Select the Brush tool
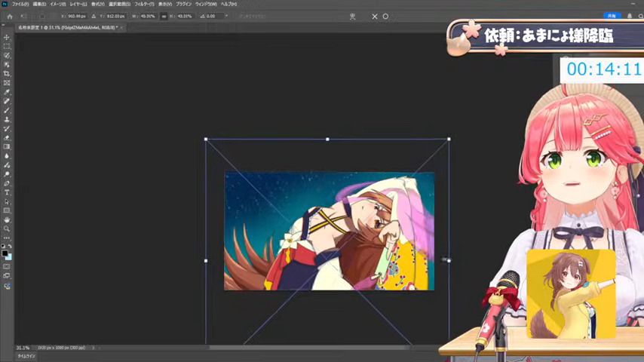This screenshot has width=644, height=362. pyautogui.click(x=7, y=110)
